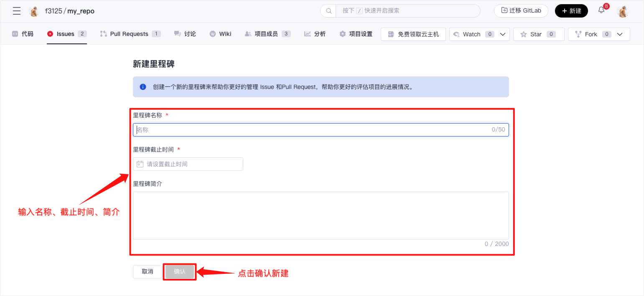
Task: Click the repository owner avatar icon
Action: pos(34,11)
